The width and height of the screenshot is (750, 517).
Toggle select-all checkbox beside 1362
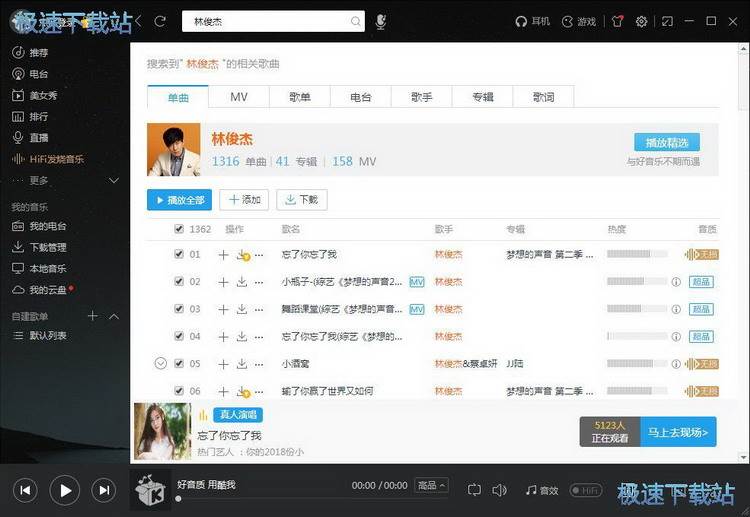pos(179,229)
